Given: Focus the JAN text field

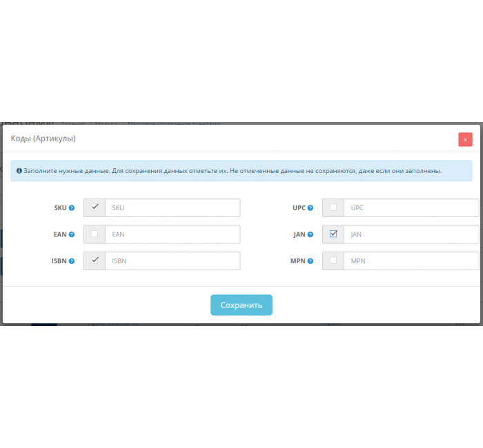Looking at the screenshot, I should (411, 234).
